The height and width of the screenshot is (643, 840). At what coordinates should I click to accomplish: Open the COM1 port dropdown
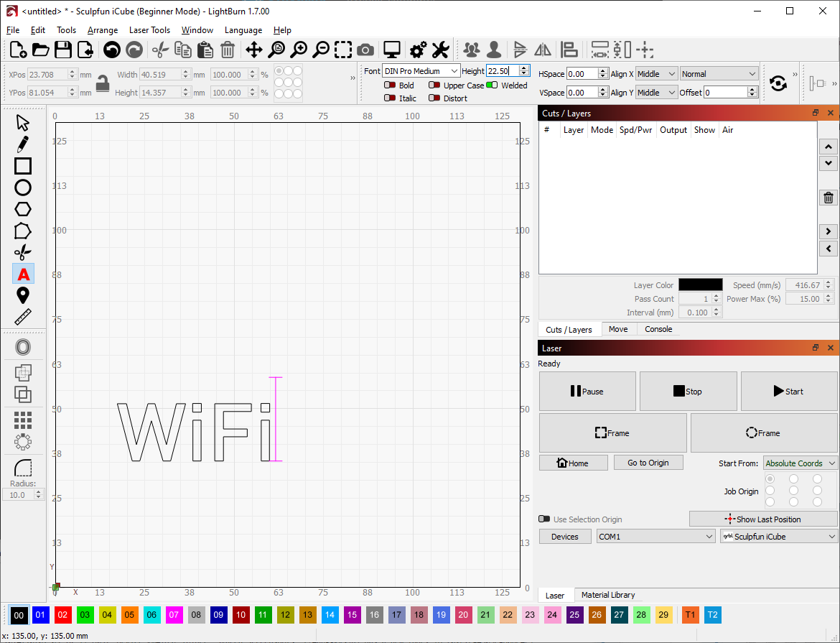click(655, 537)
